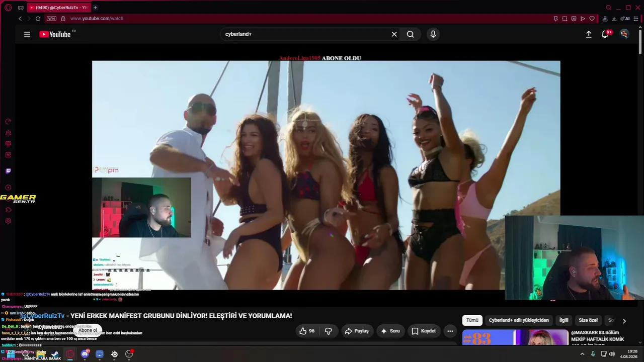Go back in browser history

point(20,19)
